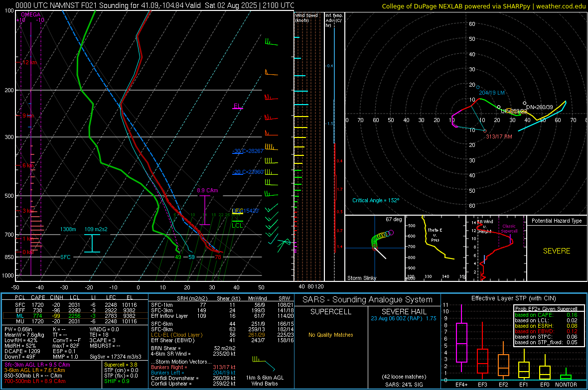
Task: Select the OMEGA label on the skew-T
Action: 31,14
